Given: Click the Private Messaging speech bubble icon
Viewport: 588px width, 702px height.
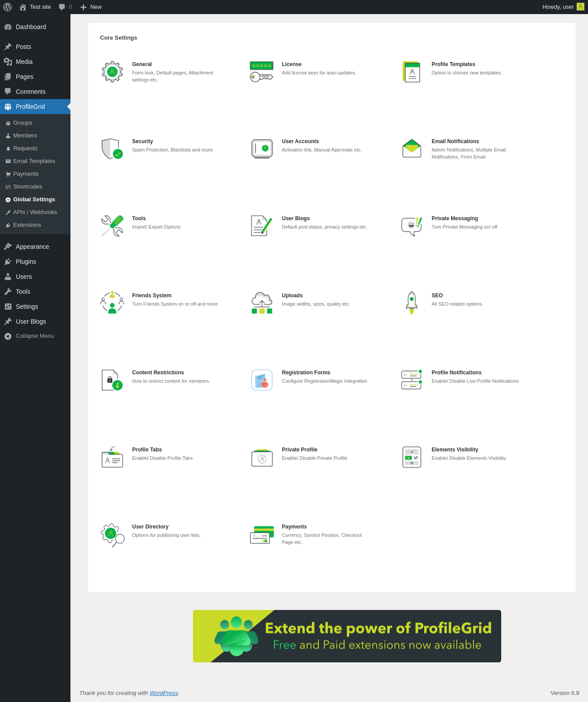Looking at the screenshot, I should click(x=412, y=226).
